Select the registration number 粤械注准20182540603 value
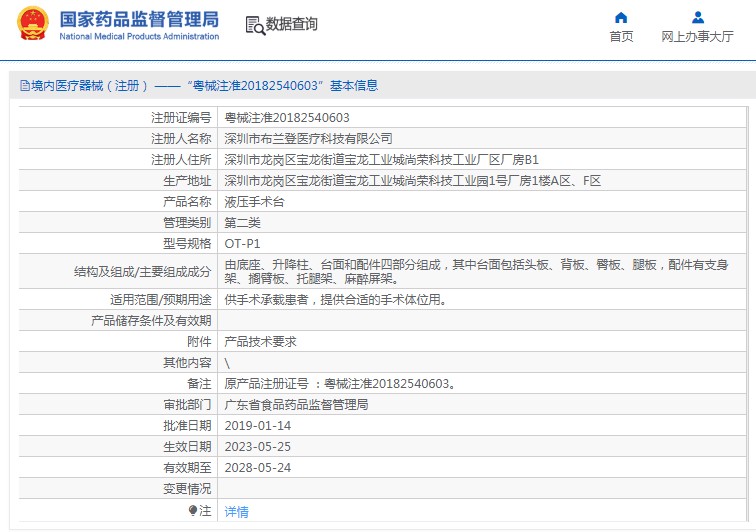This screenshot has height=532, width=756. coord(287,117)
